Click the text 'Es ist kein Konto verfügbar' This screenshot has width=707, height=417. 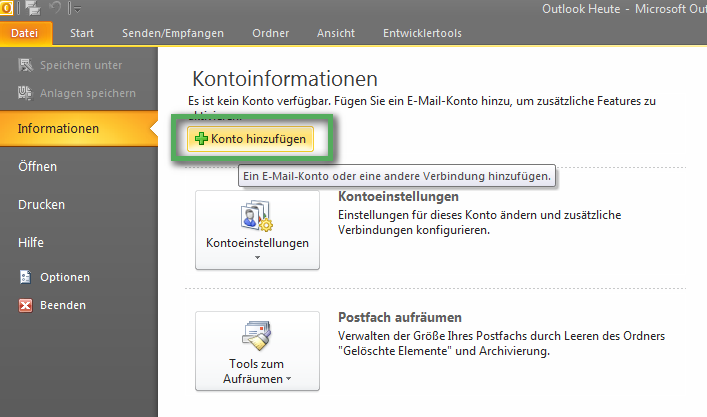pos(258,101)
